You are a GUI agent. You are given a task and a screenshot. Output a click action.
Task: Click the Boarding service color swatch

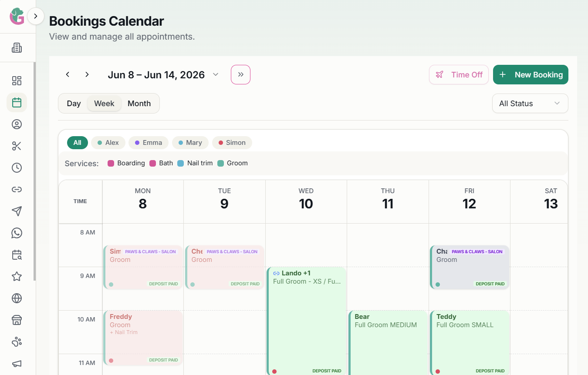[x=111, y=163]
